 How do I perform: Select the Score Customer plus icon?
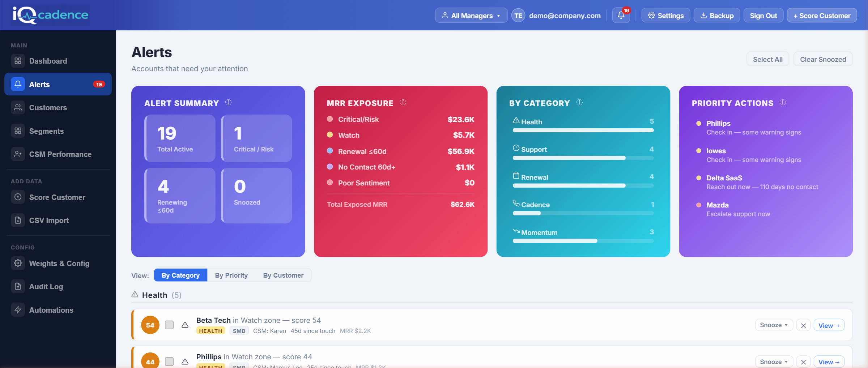[x=18, y=197]
